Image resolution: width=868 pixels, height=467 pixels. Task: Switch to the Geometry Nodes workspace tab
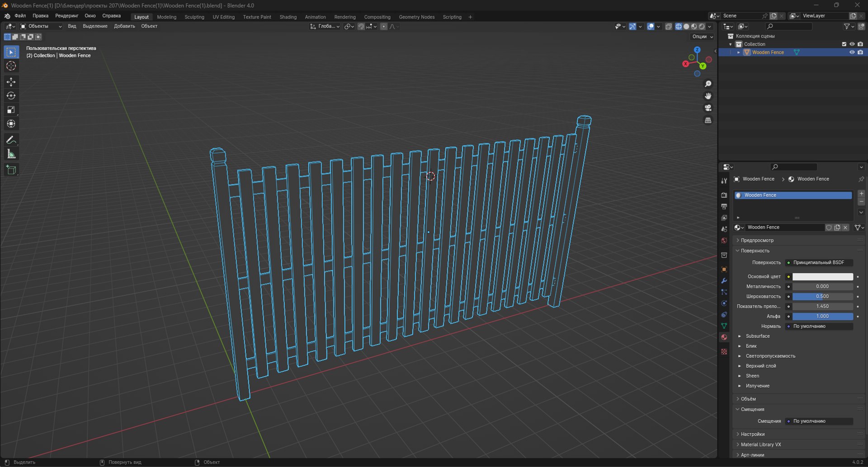point(416,17)
